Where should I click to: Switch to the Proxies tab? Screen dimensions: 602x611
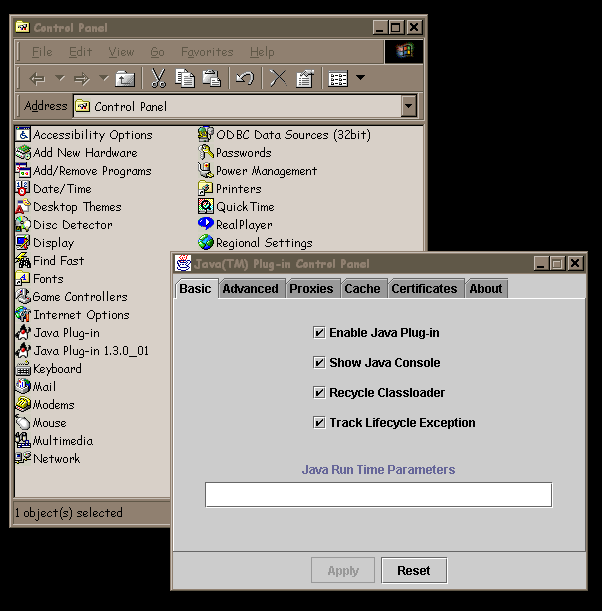click(x=311, y=289)
